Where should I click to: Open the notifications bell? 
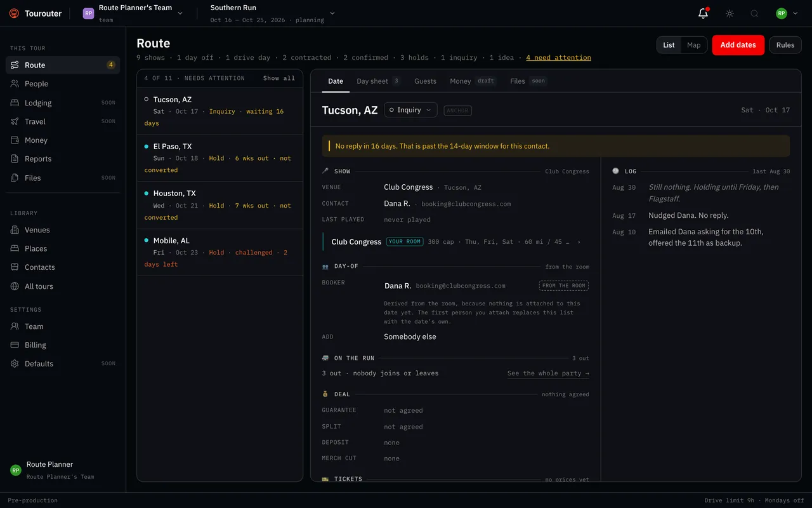click(703, 13)
